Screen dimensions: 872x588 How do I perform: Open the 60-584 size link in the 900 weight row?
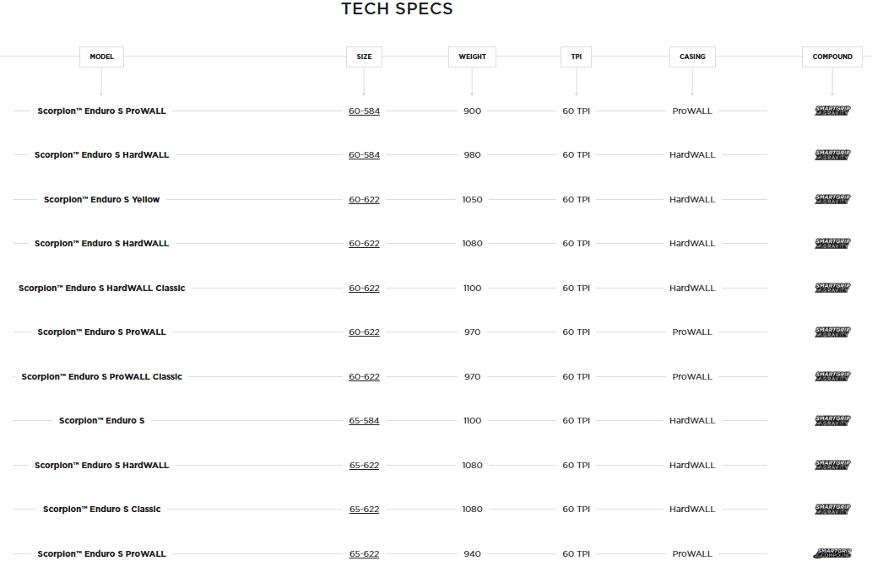pyautogui.click(x=364, y=111)
